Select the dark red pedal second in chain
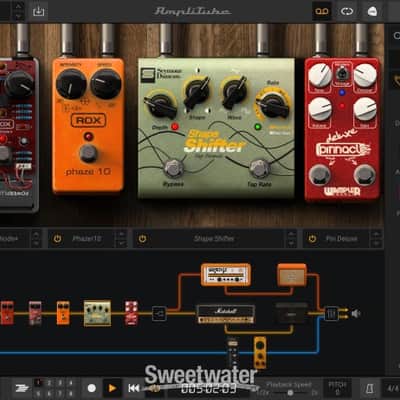This screenshot has height=400, width=400. click(x=35, y=313)
